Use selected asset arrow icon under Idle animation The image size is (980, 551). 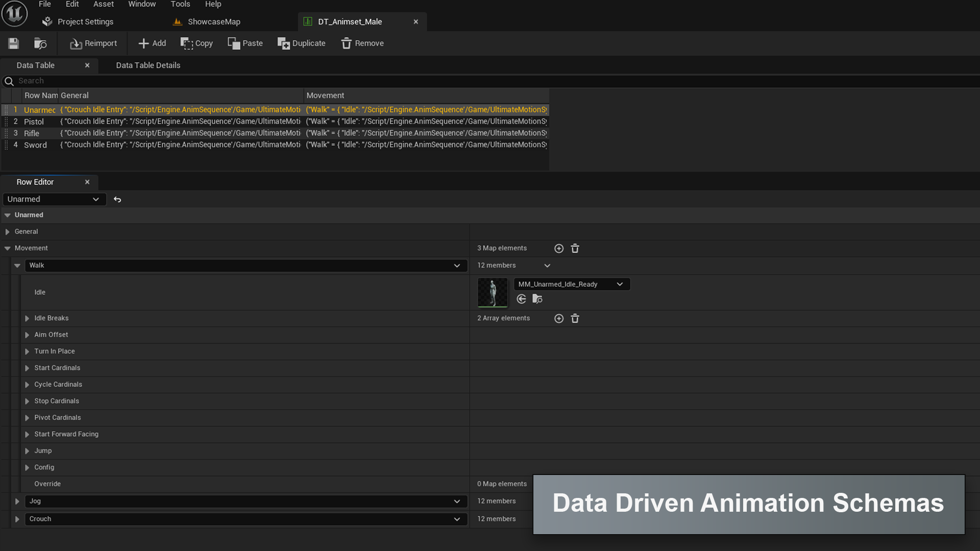(521, 299)
